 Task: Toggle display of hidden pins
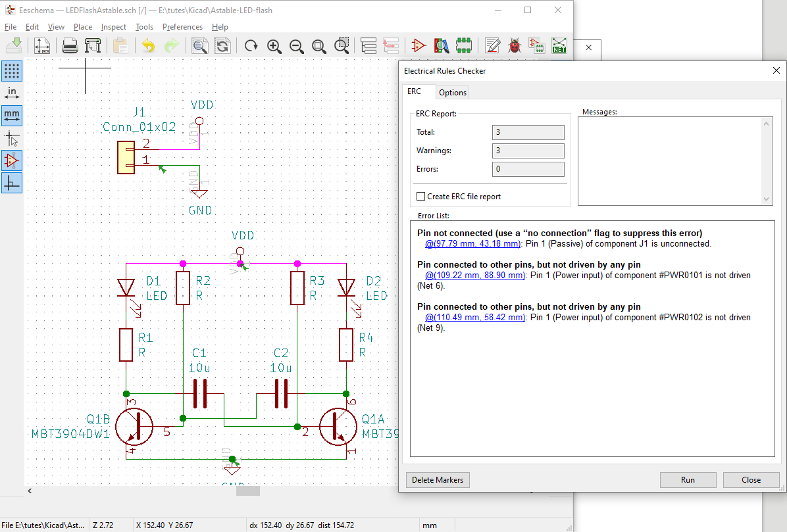click(x=12, y=160)
